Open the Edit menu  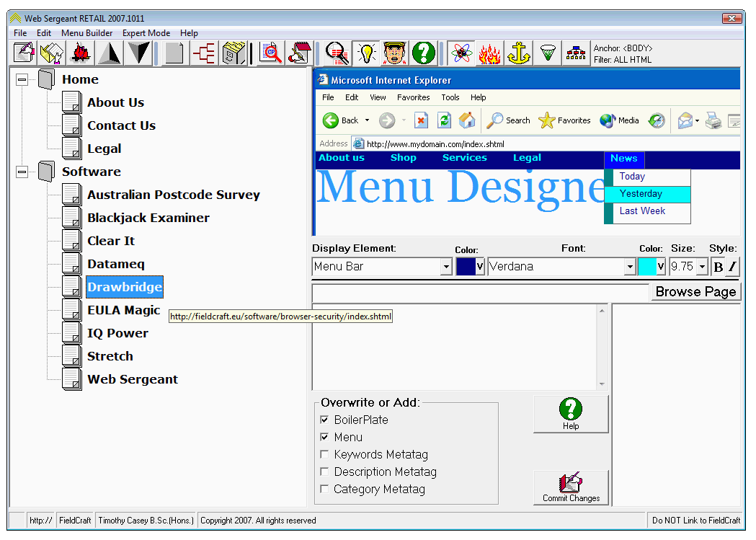coord(44,33)
